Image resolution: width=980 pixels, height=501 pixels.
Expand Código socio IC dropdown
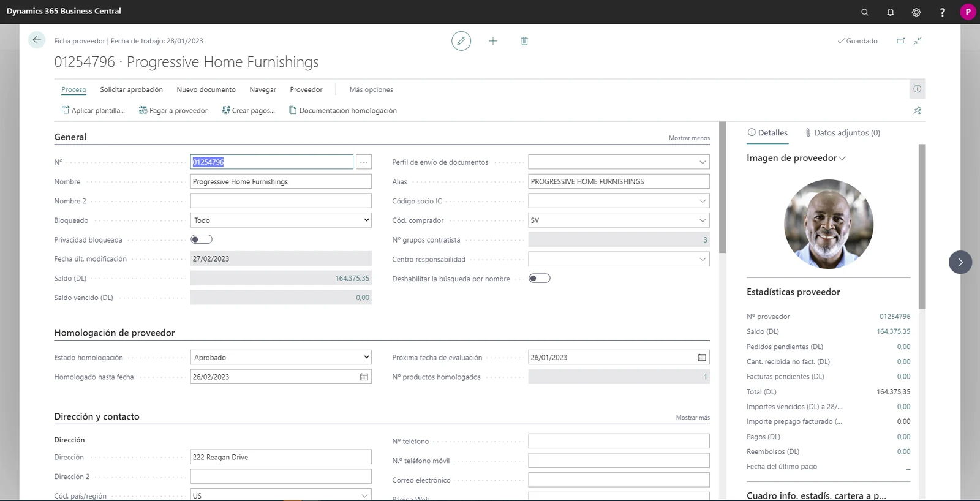coord(702,201)
